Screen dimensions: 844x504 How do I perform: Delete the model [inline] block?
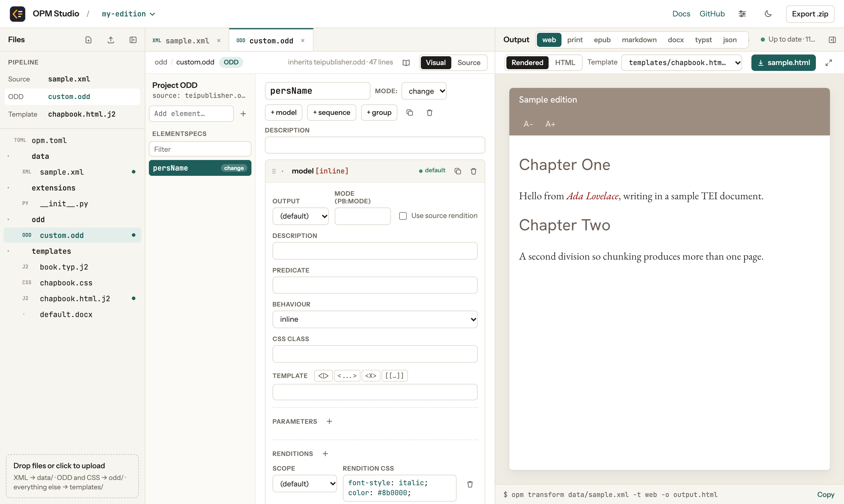474,171
